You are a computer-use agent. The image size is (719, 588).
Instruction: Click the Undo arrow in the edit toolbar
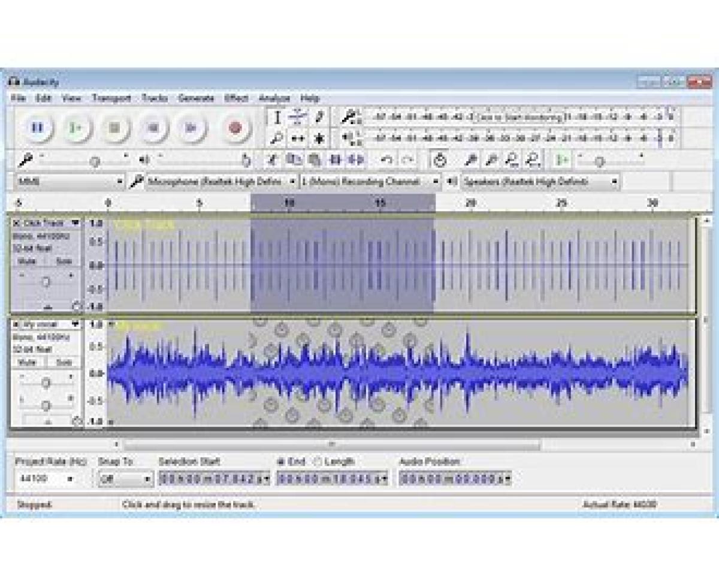(x=386, y=160)
